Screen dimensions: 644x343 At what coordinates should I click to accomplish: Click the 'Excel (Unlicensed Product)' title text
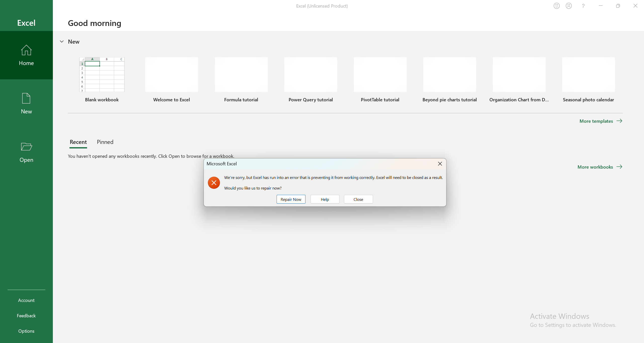(x=322, y=6)
